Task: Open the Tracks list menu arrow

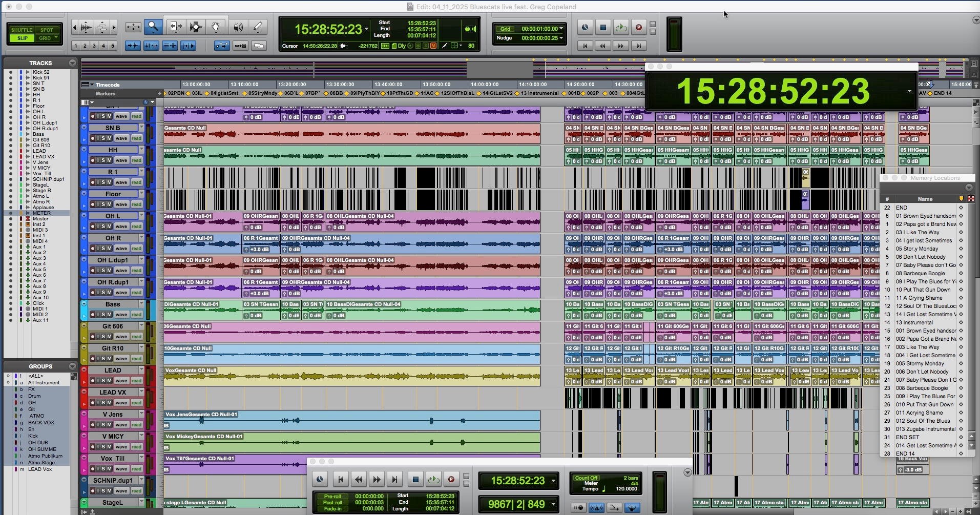Action: click(72, 63)
